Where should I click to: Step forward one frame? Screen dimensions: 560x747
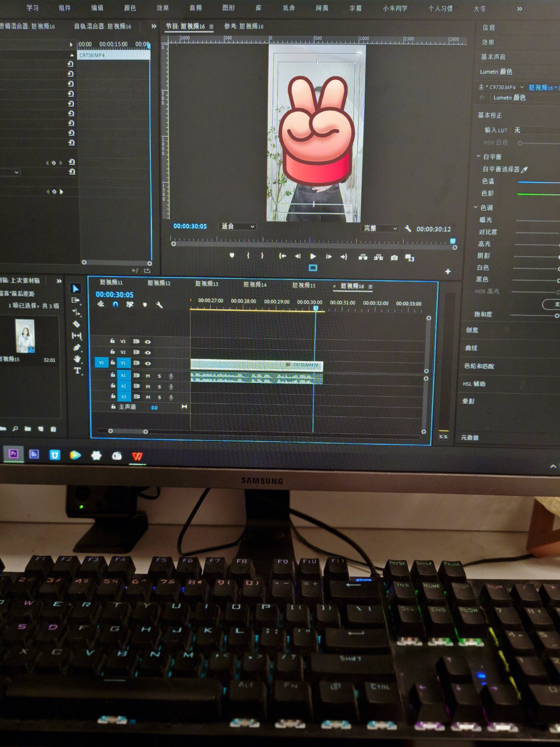tap(329, 256)
